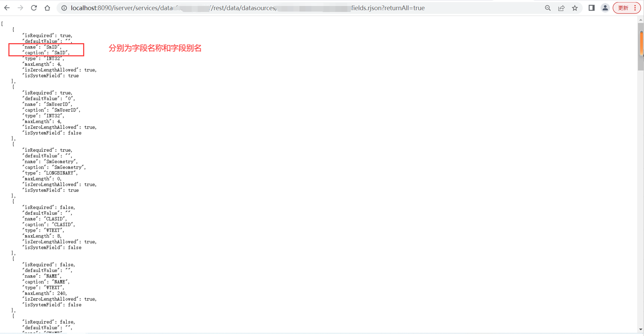Select the "name": "SmID" line
This screenshot has height=336, width=644.
pos(42,47)
